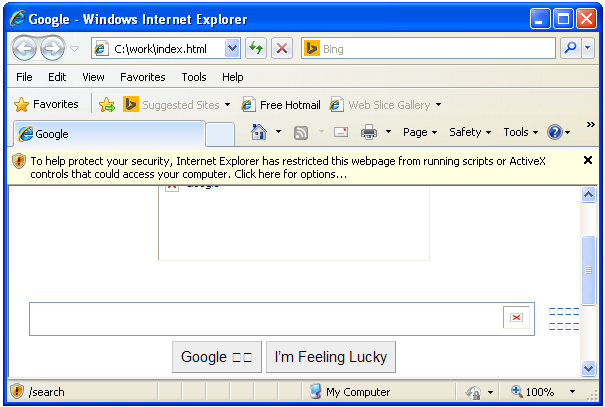Expand the Home button dropdown arrow
Viewport: 605px width, 407px height.
coord(278,132)
